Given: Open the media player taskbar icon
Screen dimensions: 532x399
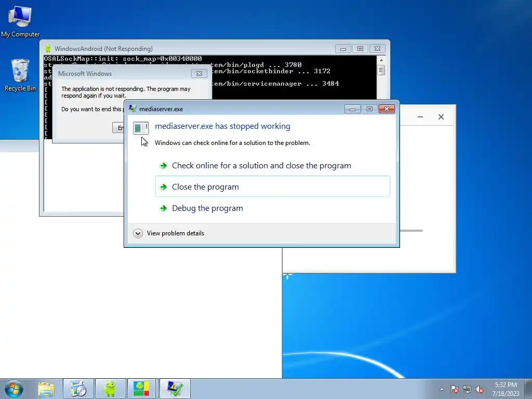Looking at the screenshot, I should (78, 389).
